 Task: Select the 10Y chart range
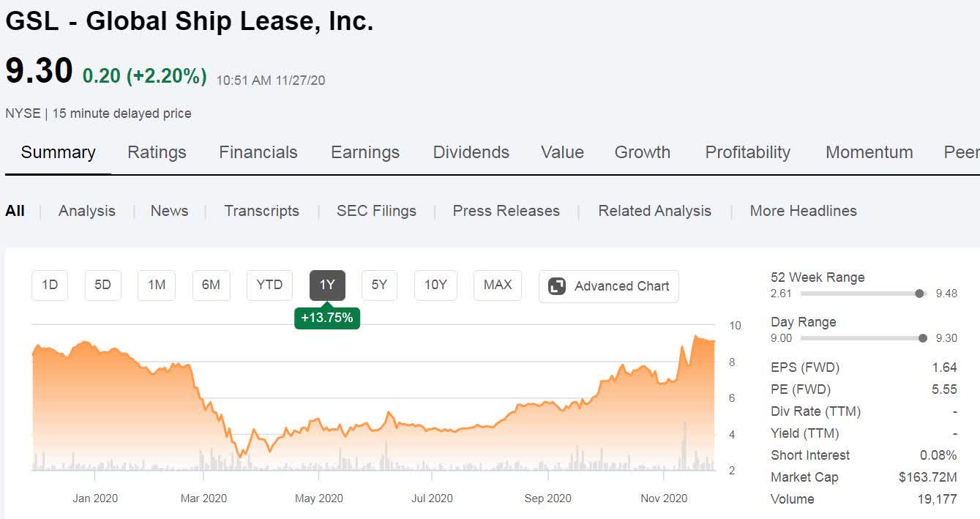[x=435, y=285]
